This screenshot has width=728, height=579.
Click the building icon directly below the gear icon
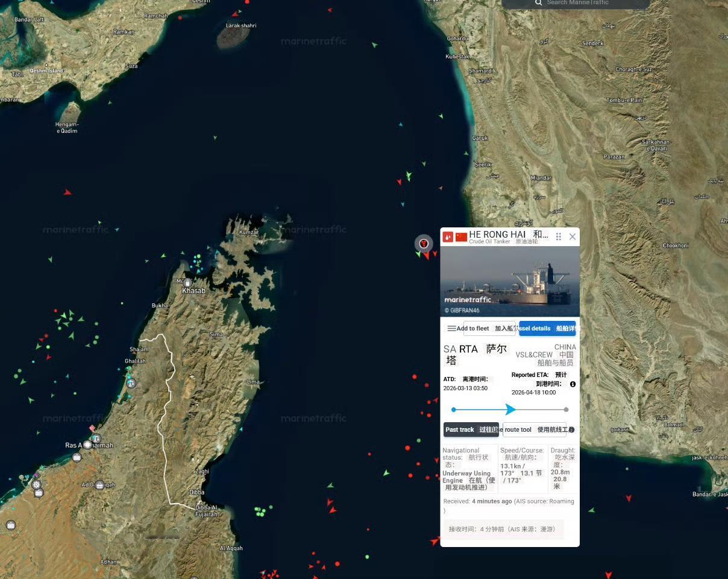[x=39, y=493]
